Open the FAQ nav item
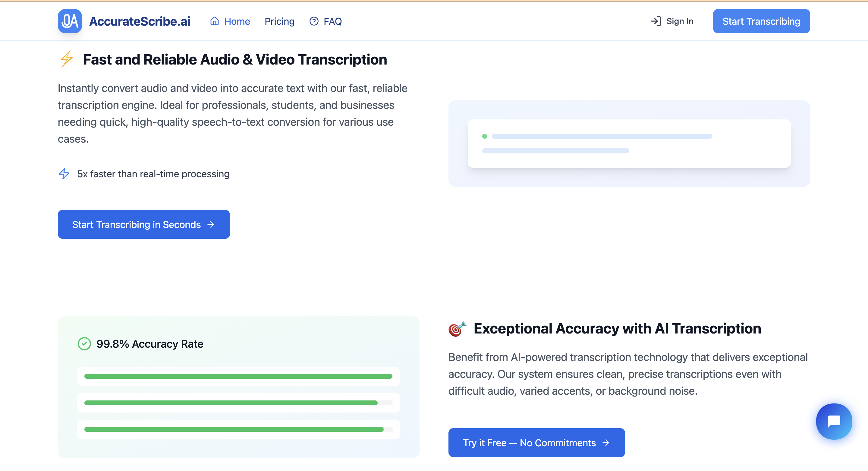 (325, 21)
